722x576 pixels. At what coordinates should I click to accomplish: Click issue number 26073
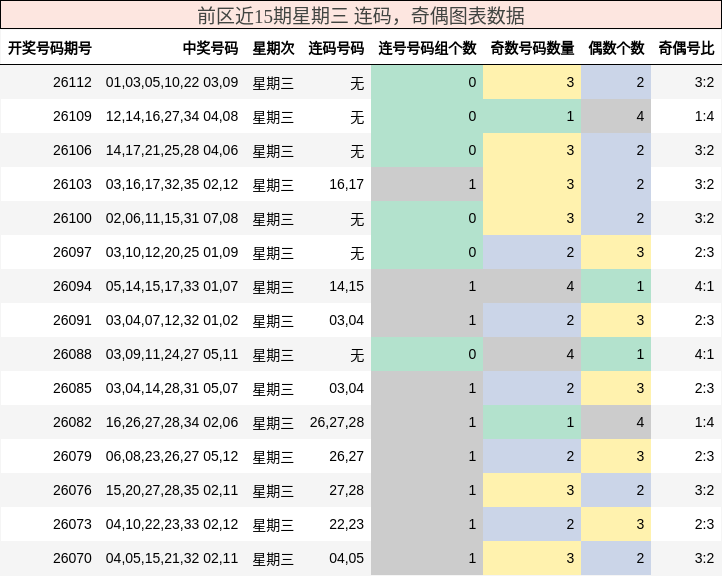(x=72, y=524)
